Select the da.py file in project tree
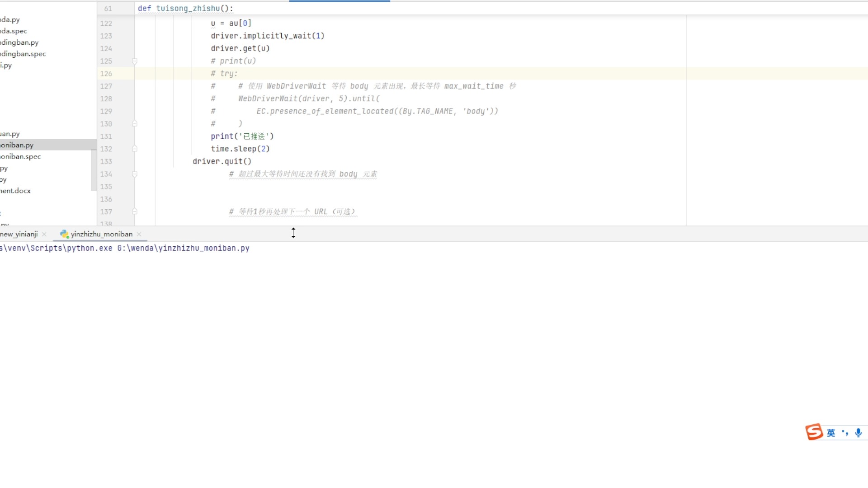Image resolution: width=868 pixels, height=488 pixels. (x=10, y=20)
